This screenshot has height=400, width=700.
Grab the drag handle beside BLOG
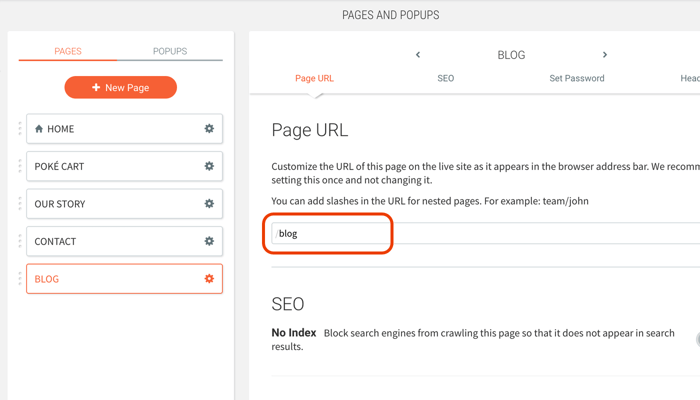[20, 279]
